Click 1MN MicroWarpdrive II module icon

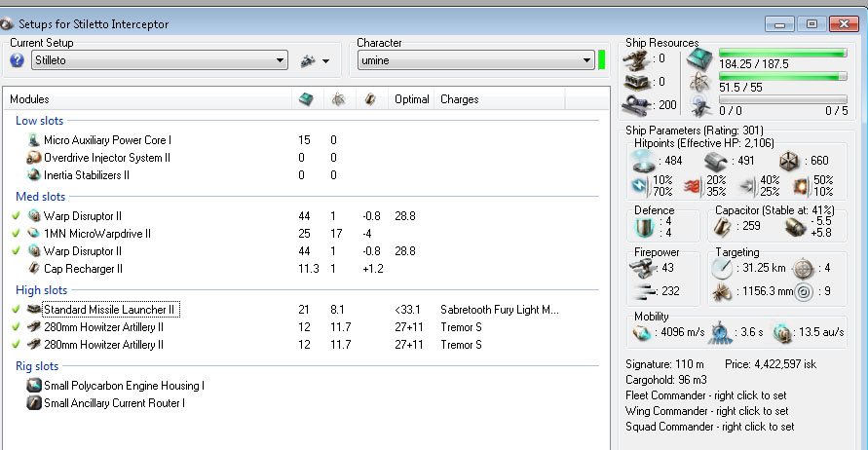pos(34,234)
